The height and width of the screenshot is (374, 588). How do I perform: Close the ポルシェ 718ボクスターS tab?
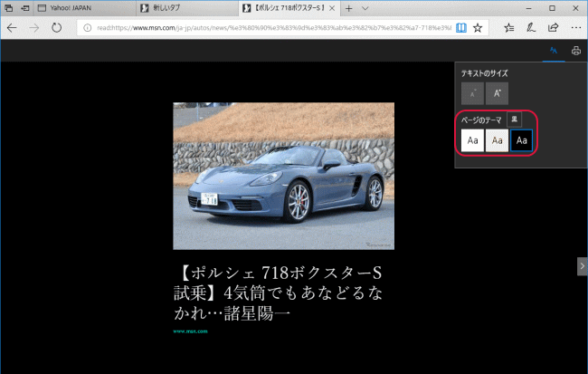click(x=332, y=8)
